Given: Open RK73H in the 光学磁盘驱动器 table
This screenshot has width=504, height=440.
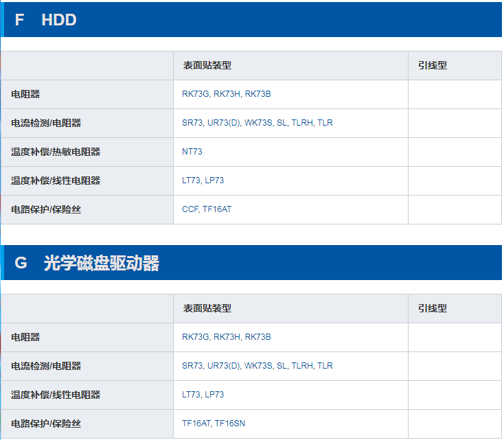Looking at the screenshot, I should pyautogui.click(x=227, y=337).
